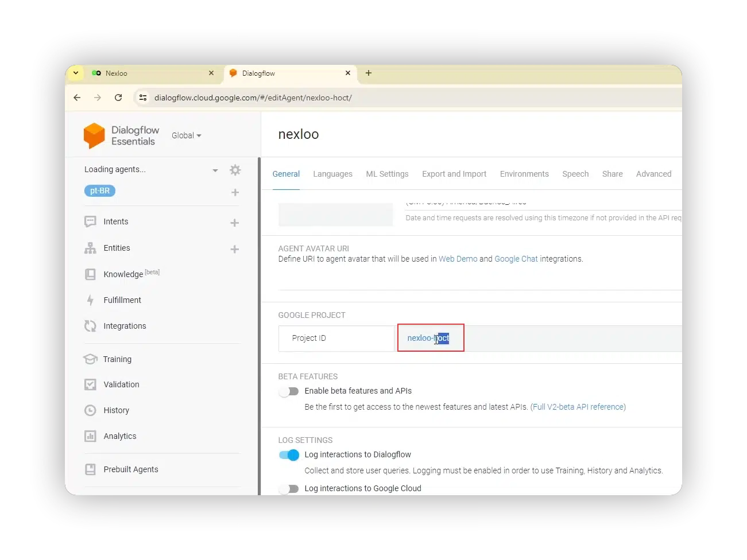Open the ML Settings tab
747x560 pixels.
coord(387,174)
